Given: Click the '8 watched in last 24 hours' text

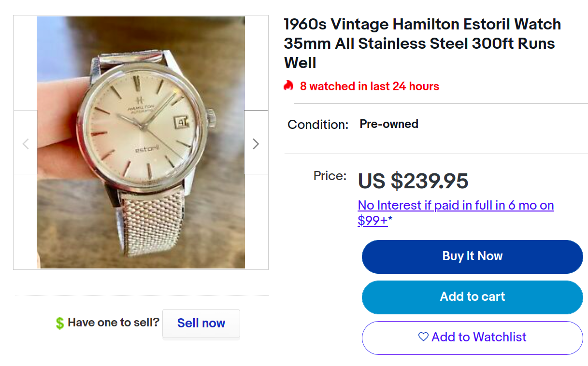Looking at the screenshot, I should (369, 86).
